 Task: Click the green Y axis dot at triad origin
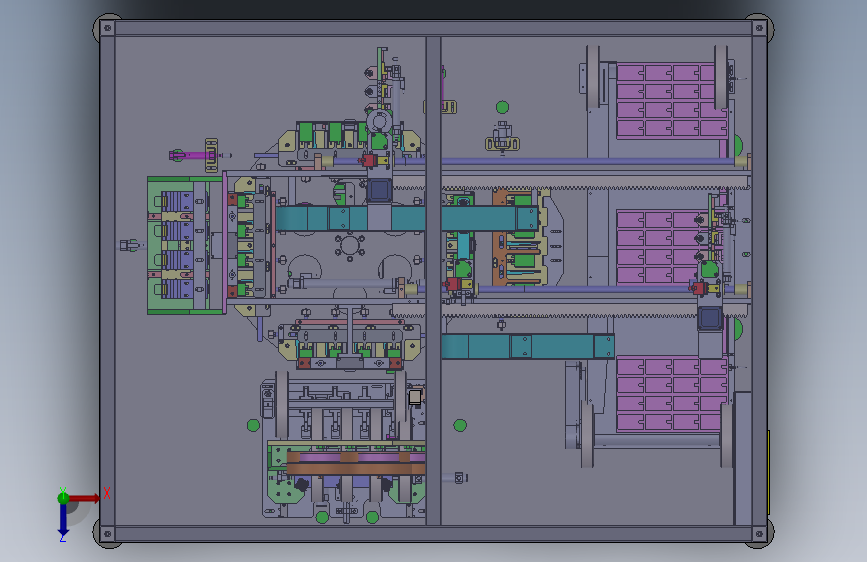tap(63, 498)
